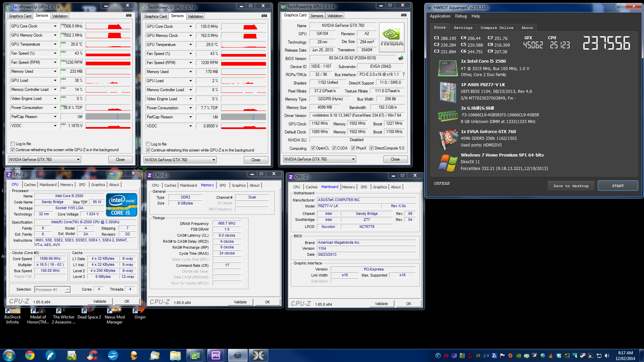
Task: Open GPU Temperature dropdown in first GPU-Z window
Action: [55, 44]
